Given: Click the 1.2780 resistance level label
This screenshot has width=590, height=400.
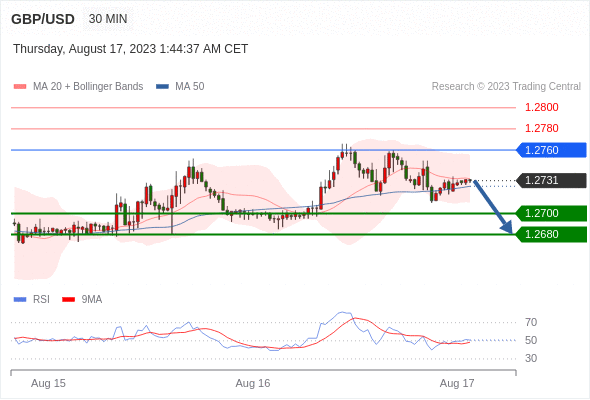Looking at the screenshot, I should point(541,128).
